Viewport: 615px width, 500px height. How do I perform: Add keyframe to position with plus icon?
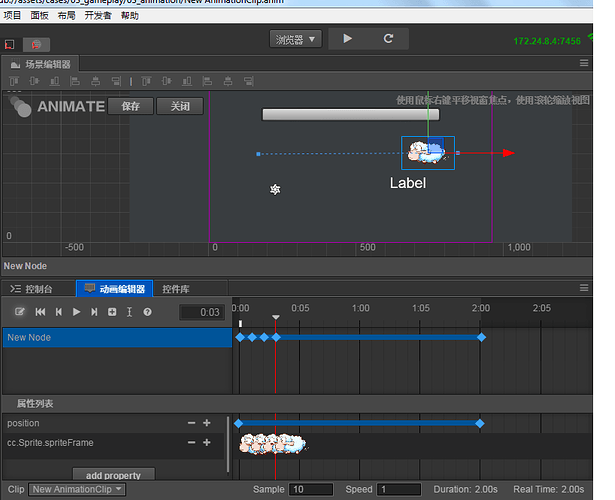(207, 423)
